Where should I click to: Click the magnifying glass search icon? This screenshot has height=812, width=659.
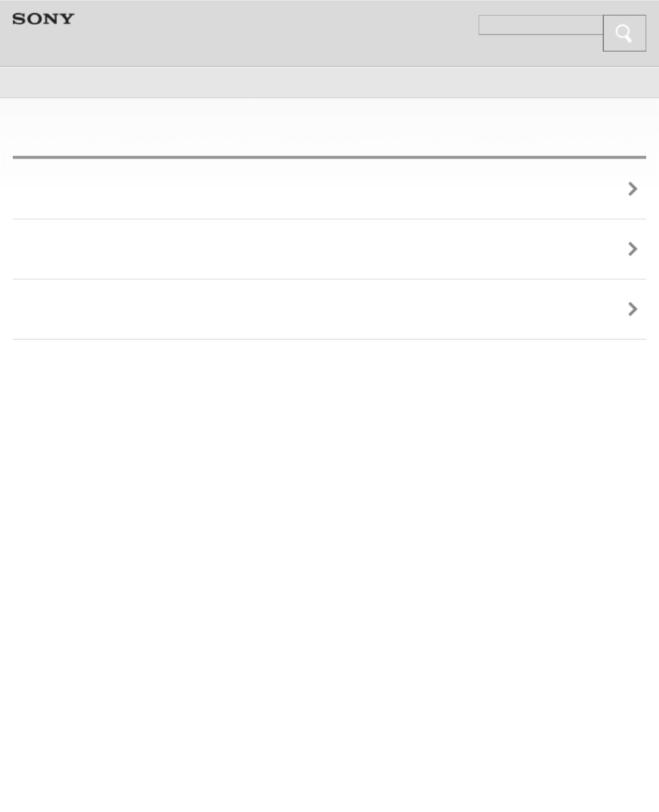tap(624, 33)
